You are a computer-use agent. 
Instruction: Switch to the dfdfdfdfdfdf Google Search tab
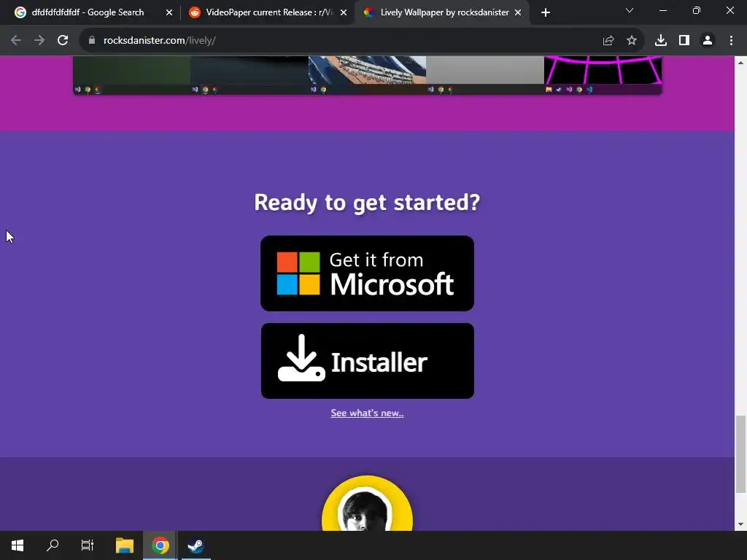click(x=88, y=12)
